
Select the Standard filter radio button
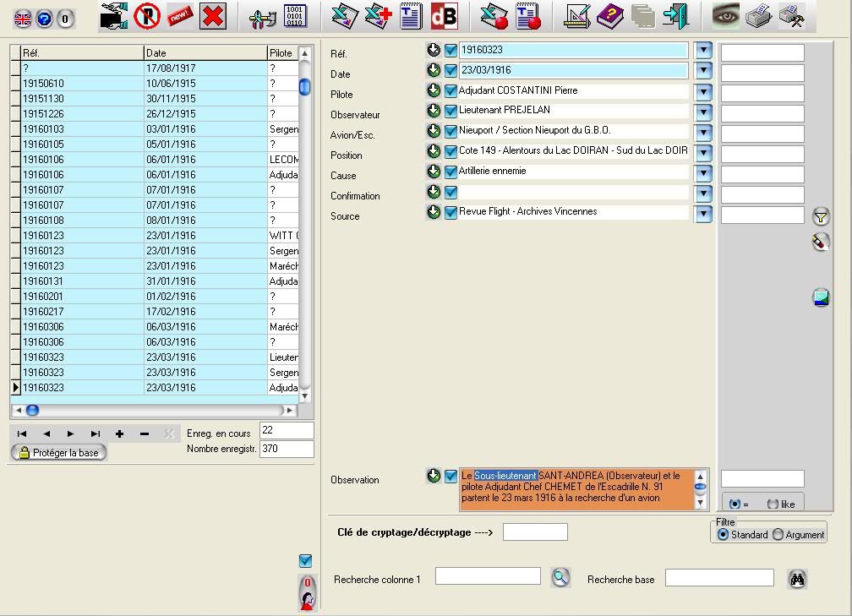(x=723, y=535)
